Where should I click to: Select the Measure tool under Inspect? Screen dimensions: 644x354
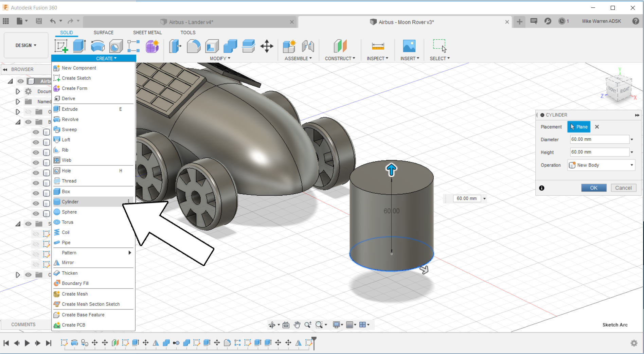point(378,46)
